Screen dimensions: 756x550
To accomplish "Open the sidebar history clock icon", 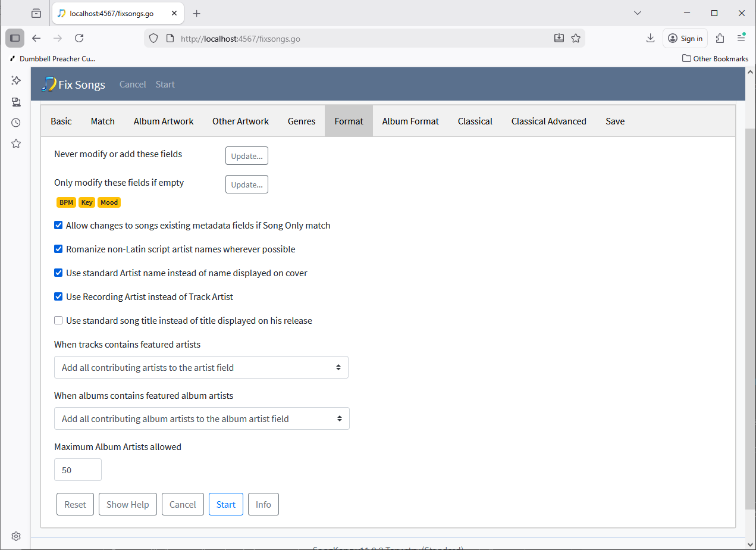I will (x=16, y=123).
